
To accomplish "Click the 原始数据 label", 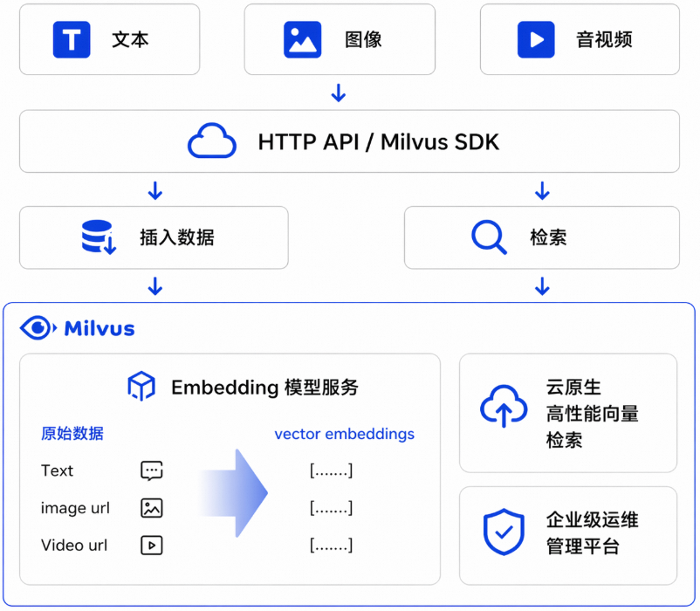I will coord(72,433).
